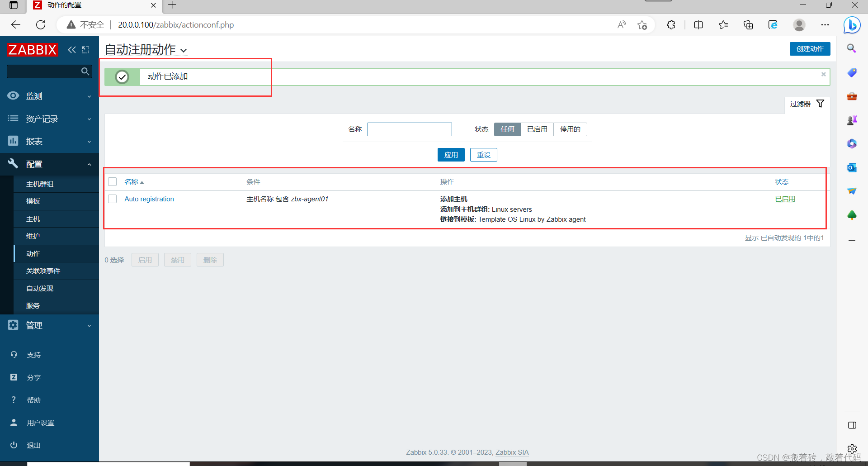Select the 停用的 status filter
Viewport: 868px width, 466px height.
click(570, 129)
